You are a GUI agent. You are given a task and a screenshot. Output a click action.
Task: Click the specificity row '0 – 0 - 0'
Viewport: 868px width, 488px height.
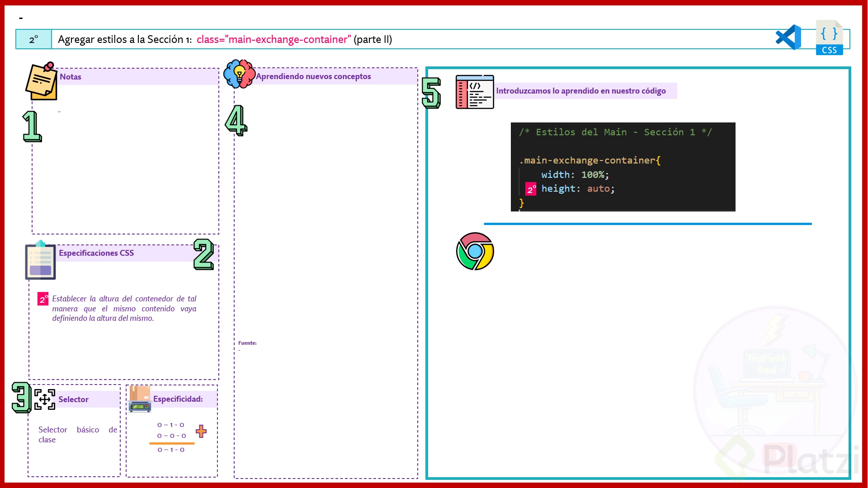coord(172,436)
